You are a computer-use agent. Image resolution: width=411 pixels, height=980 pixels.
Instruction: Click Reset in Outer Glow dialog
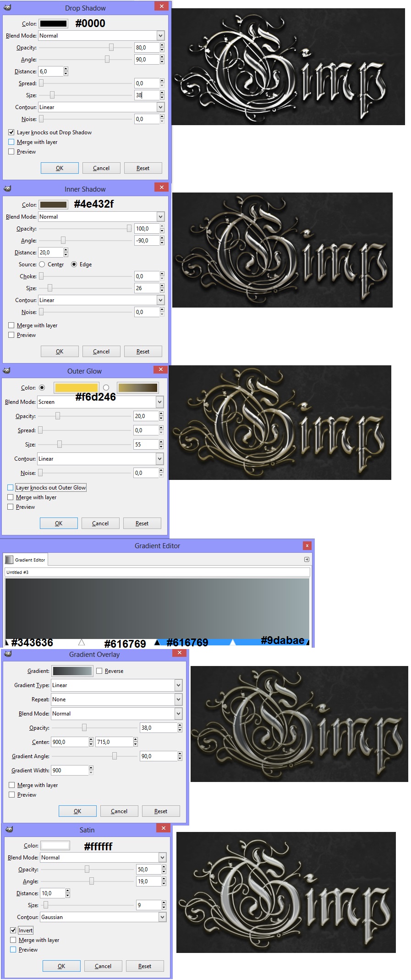point(142,523)
